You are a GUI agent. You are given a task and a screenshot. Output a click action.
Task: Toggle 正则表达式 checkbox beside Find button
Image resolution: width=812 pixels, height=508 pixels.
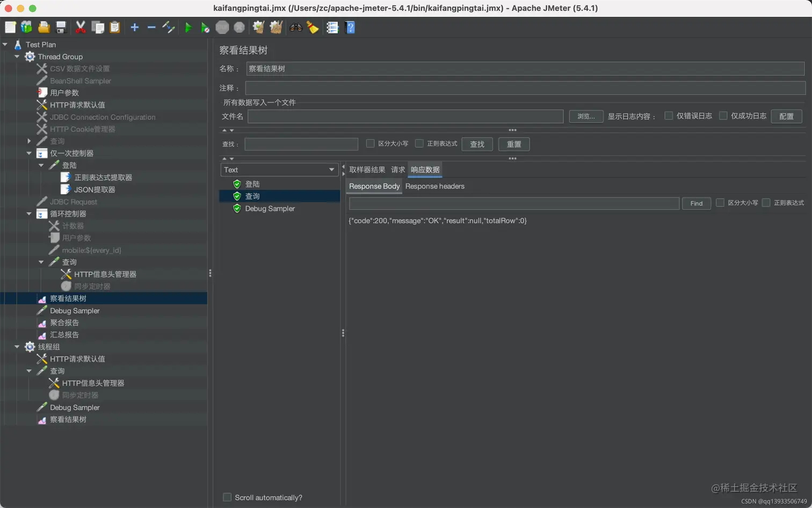[x=766, y=203]
